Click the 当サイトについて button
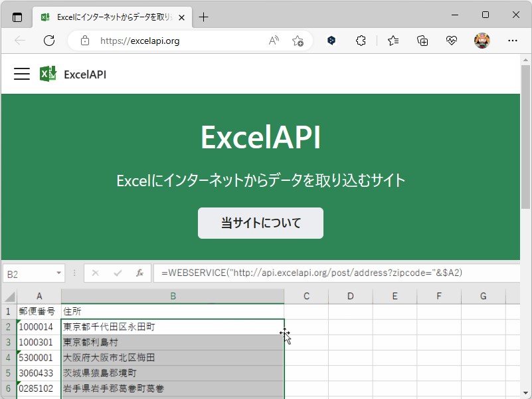The image size is (532, 399). click(x=260, y=223)
